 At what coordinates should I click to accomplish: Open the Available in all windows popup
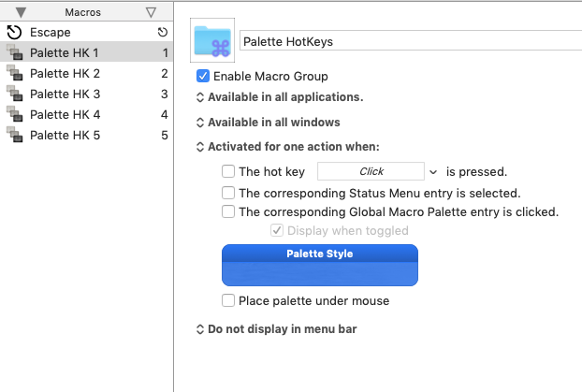(x=269, y=123)
